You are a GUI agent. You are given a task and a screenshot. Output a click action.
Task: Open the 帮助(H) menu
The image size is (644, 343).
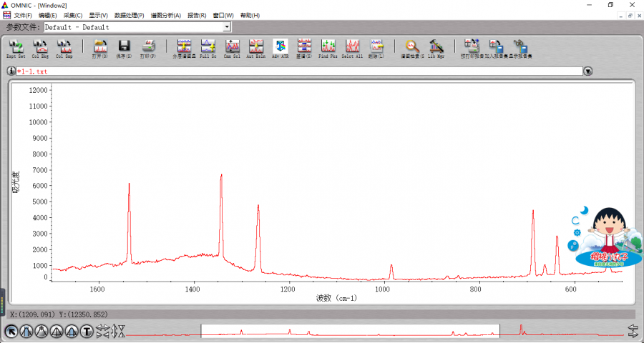(250, 15)
